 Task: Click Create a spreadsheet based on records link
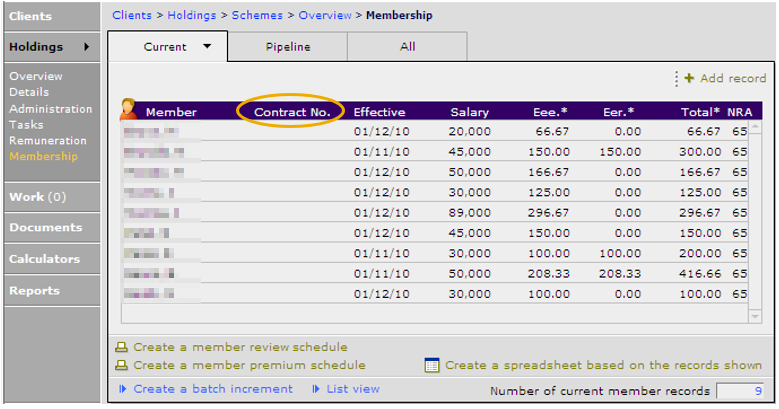[603, 365]
